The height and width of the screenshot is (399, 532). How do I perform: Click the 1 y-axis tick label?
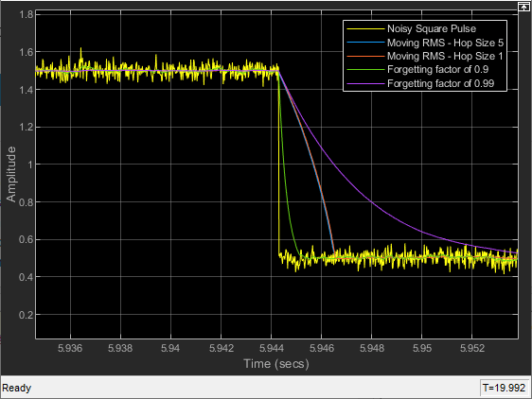[x=30, y=165]
